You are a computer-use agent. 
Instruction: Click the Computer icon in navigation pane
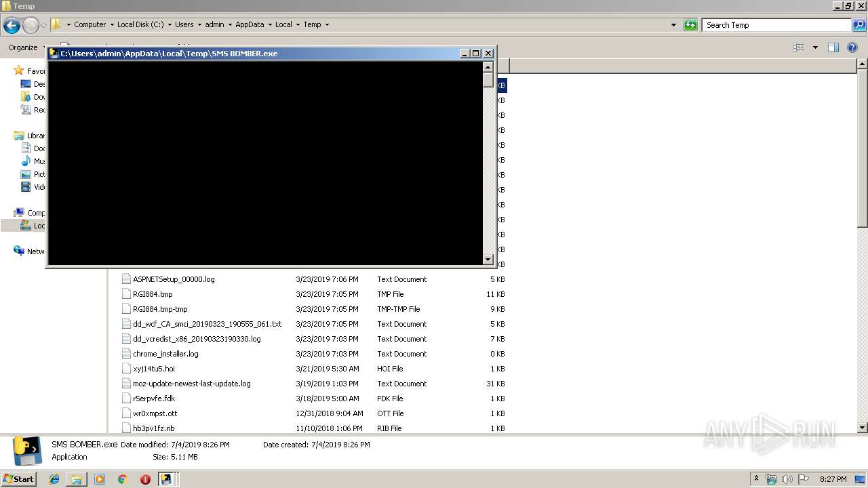pos(19,213)
